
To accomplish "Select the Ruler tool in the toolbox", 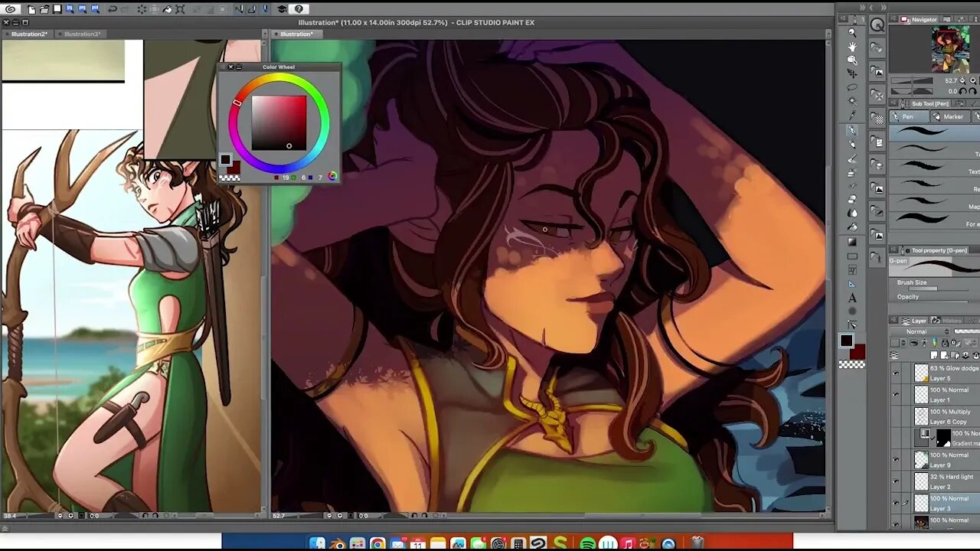I will click(x=852, y=285).
